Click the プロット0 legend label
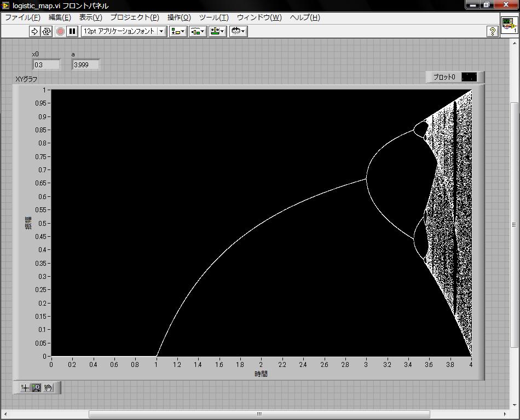The image size is (520, 420). tap(444, 77)
